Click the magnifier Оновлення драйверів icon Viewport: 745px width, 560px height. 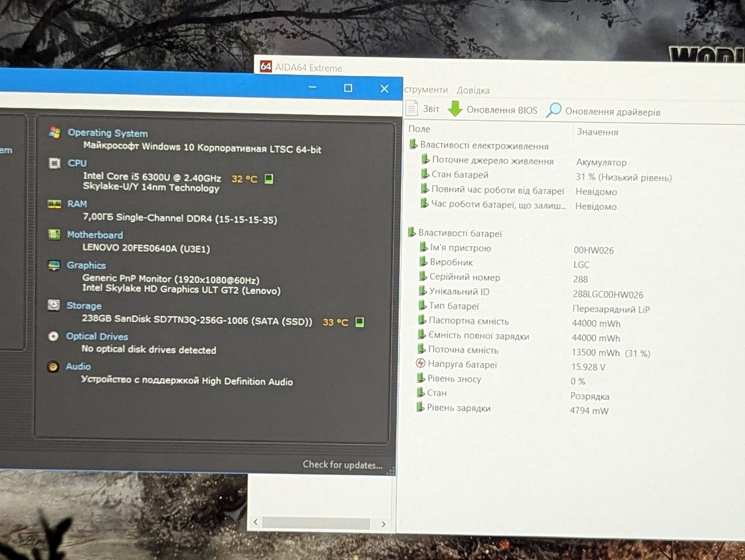pyautogui.click(x=554, y=110)
